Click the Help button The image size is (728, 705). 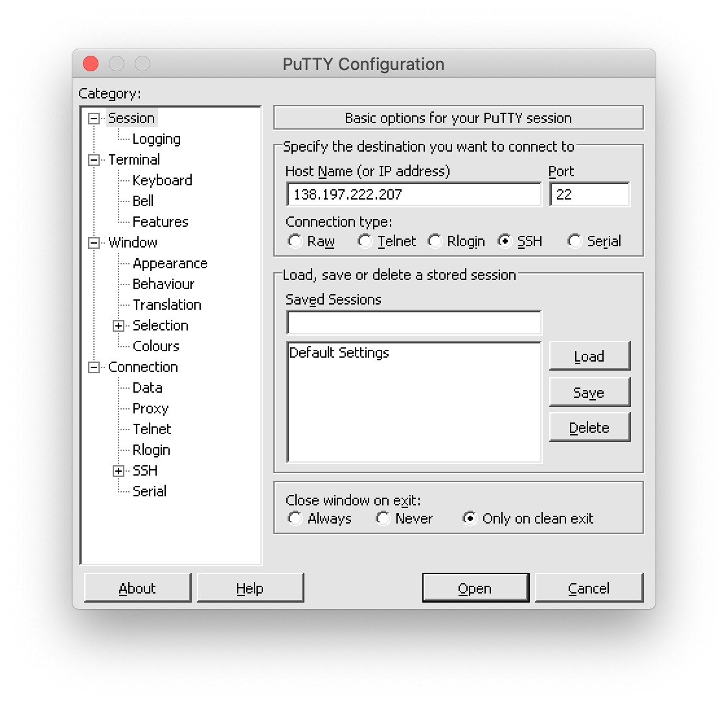pyautogui.click(x=250, y=588)
